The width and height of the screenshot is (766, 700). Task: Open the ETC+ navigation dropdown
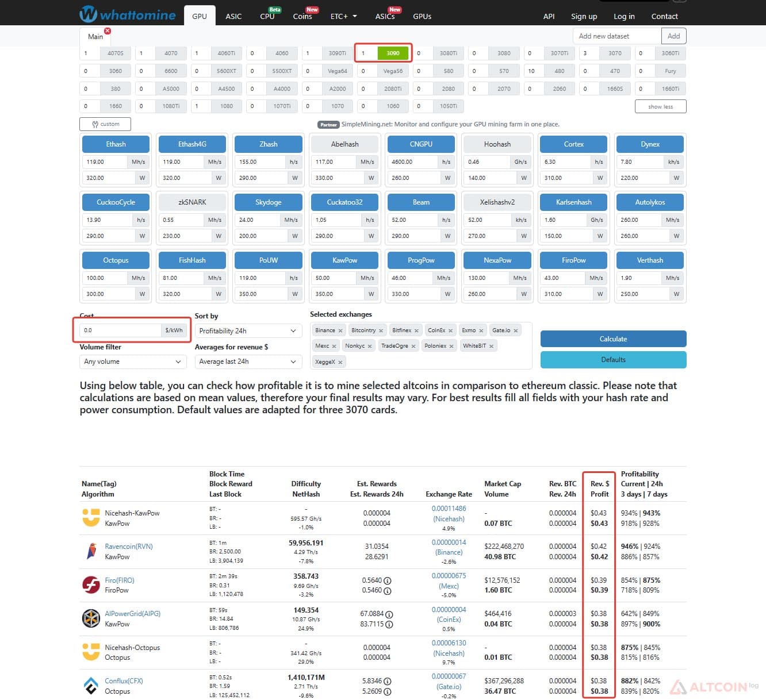point(344,17)
